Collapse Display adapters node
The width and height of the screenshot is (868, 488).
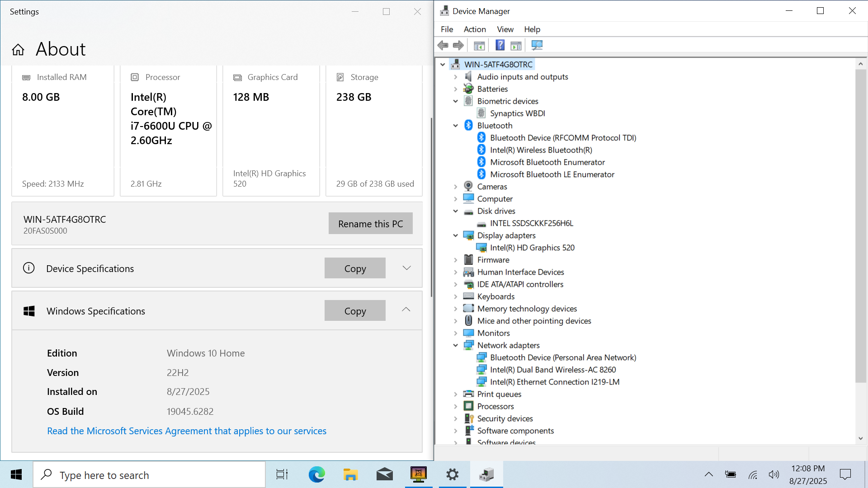[456, 235]
